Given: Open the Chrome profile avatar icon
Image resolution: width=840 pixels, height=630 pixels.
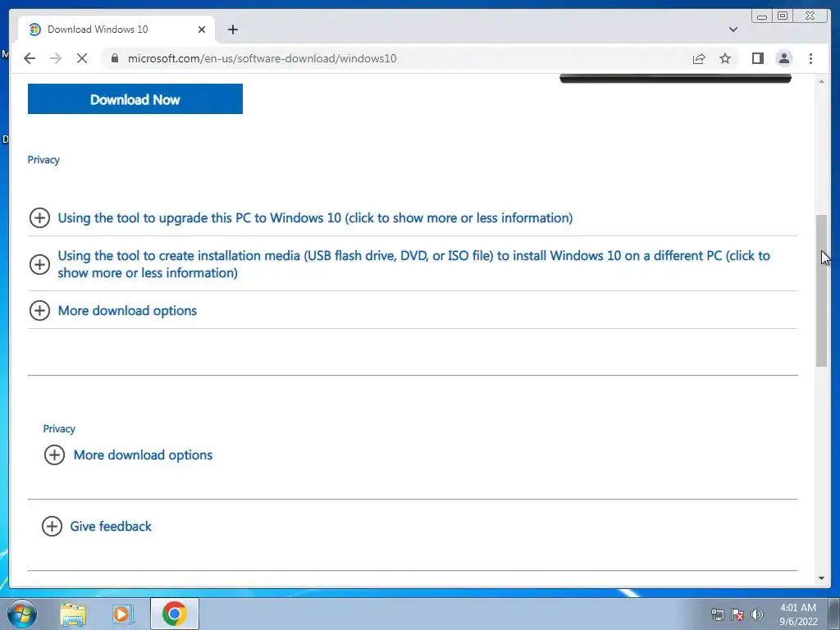Looking at the screenshot, I should pos(783,58).
